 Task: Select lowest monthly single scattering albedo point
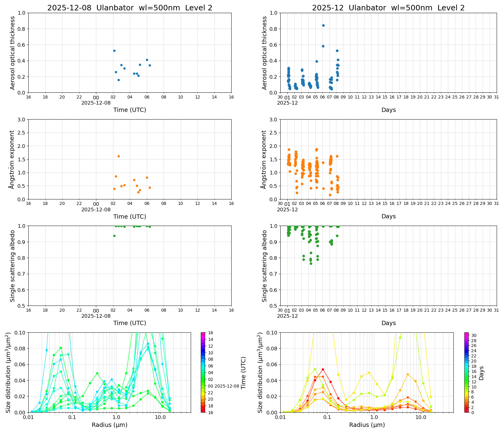pos(311,263)
